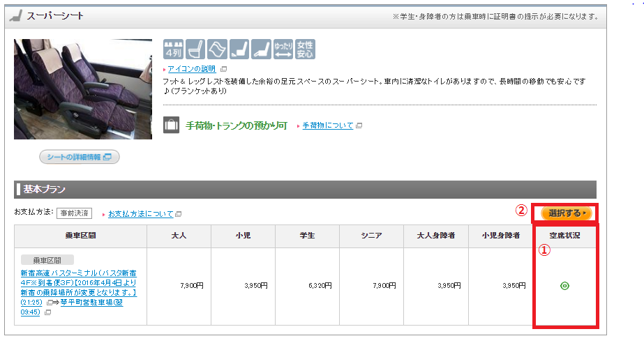Open the アイコンの説明 link

193,69
